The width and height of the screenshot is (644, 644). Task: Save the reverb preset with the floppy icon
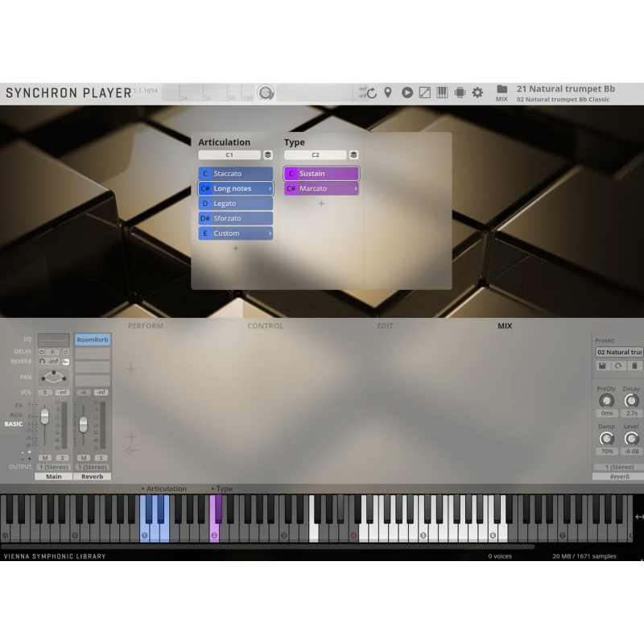tap(602, 365)
